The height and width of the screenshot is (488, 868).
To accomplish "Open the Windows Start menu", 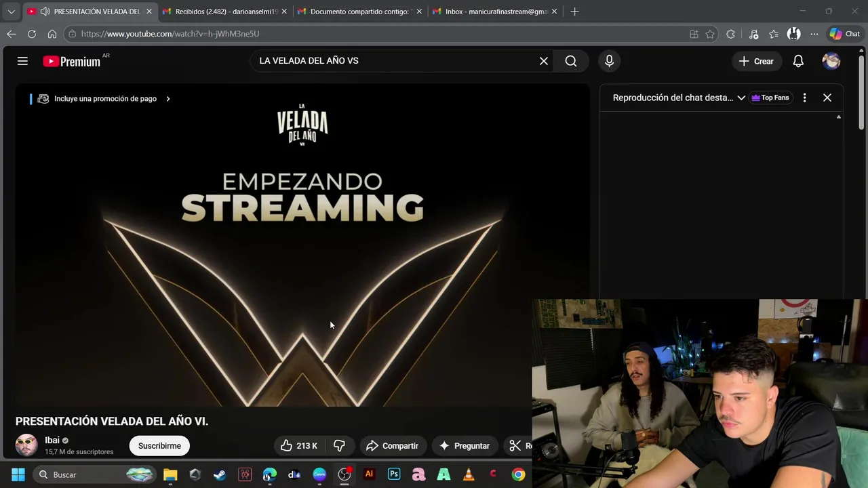I will pos(18,474).
